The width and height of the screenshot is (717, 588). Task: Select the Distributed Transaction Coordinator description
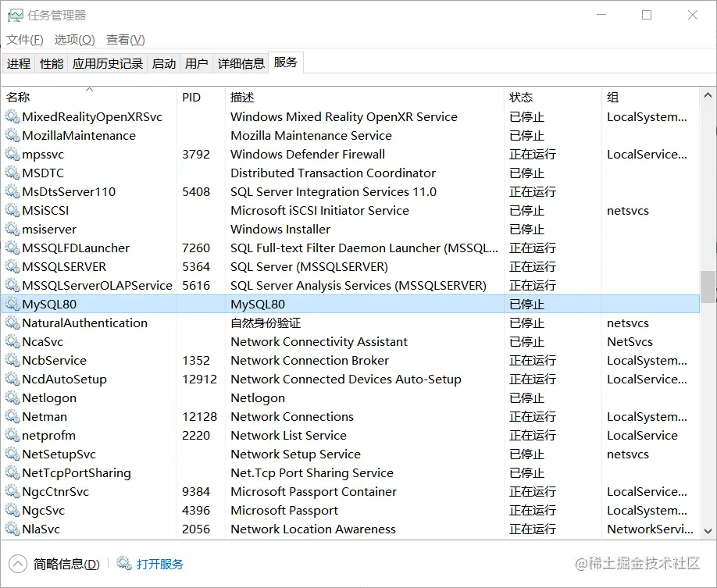(x=333, y=173)
